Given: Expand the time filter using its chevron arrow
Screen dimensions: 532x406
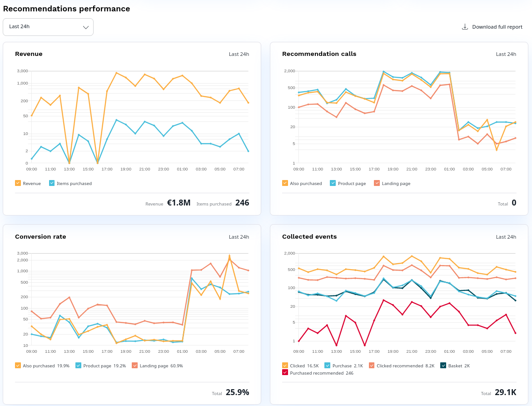Looking at the screenshot, I should 86,27.
